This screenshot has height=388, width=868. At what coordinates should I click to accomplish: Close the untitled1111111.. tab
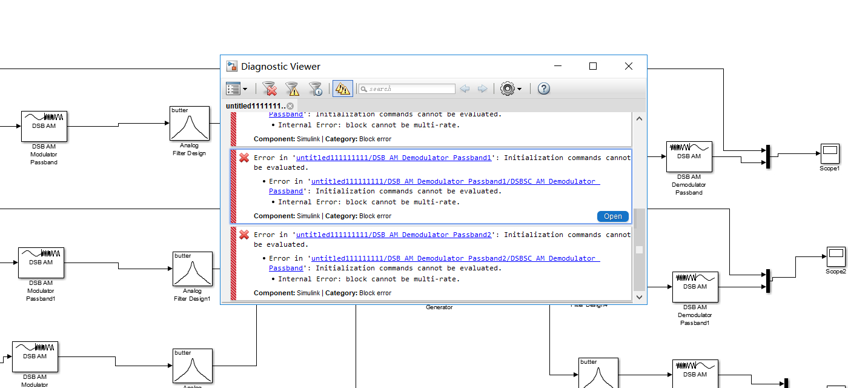coord(290,106)
